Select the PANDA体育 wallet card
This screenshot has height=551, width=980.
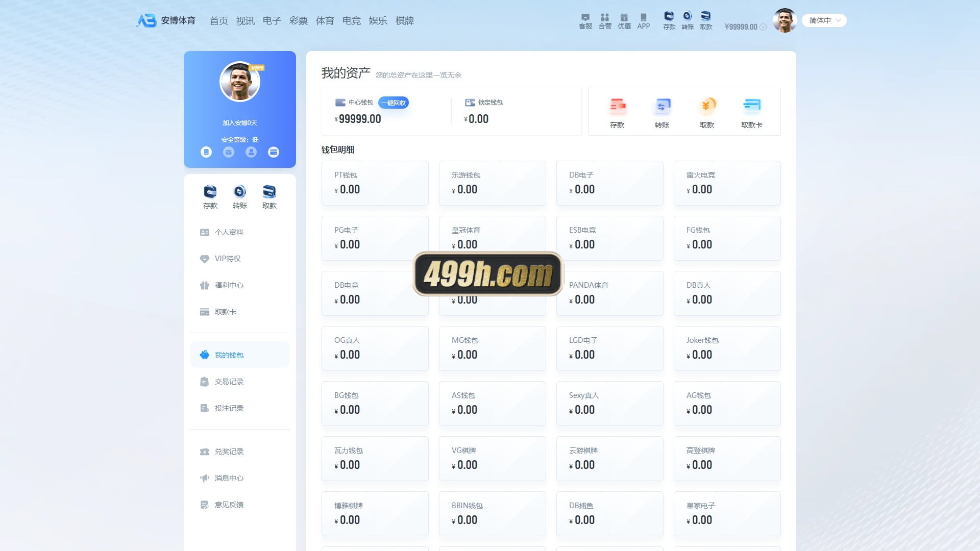(x=610, y=293)
